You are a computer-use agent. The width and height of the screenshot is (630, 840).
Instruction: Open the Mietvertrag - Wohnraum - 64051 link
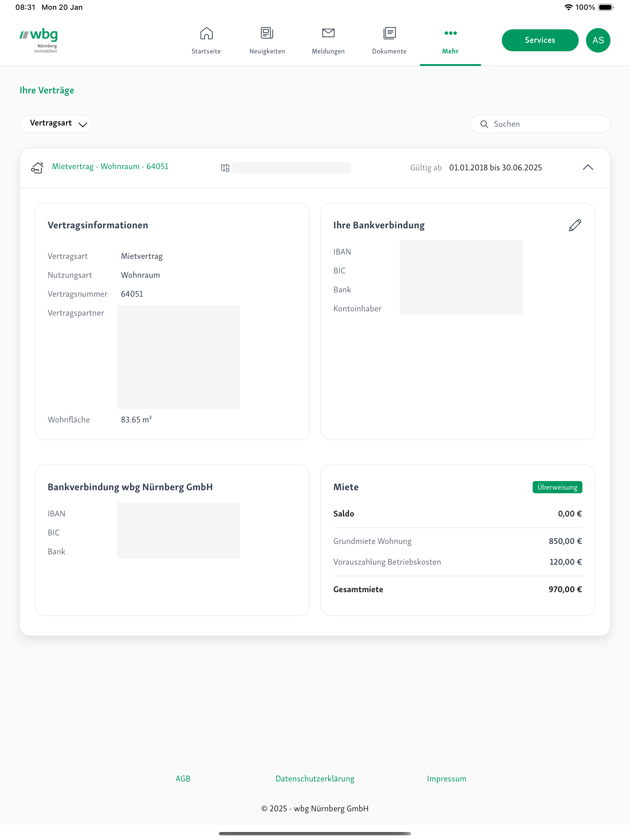pyautogui.click(x=110, y=167)
